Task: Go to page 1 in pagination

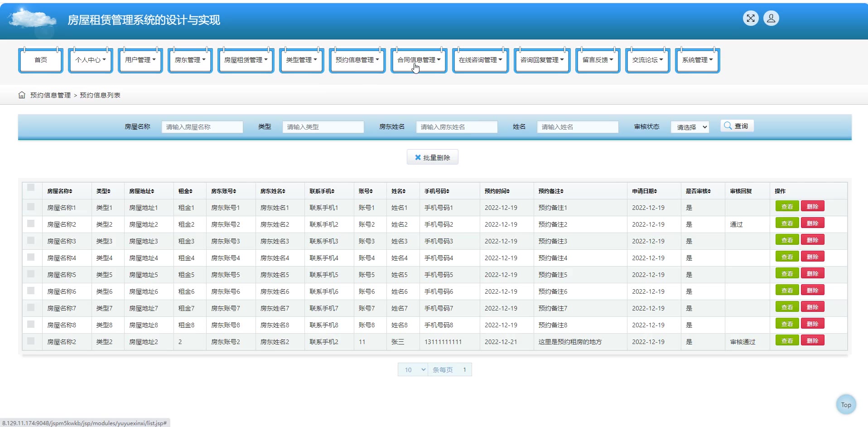Action: tap(464, 370)
